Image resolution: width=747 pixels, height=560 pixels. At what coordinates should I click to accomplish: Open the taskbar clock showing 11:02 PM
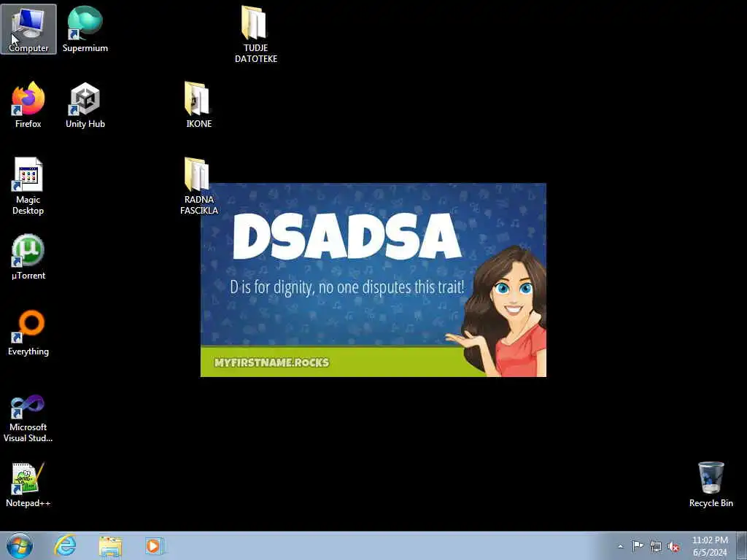pos(710,546)
